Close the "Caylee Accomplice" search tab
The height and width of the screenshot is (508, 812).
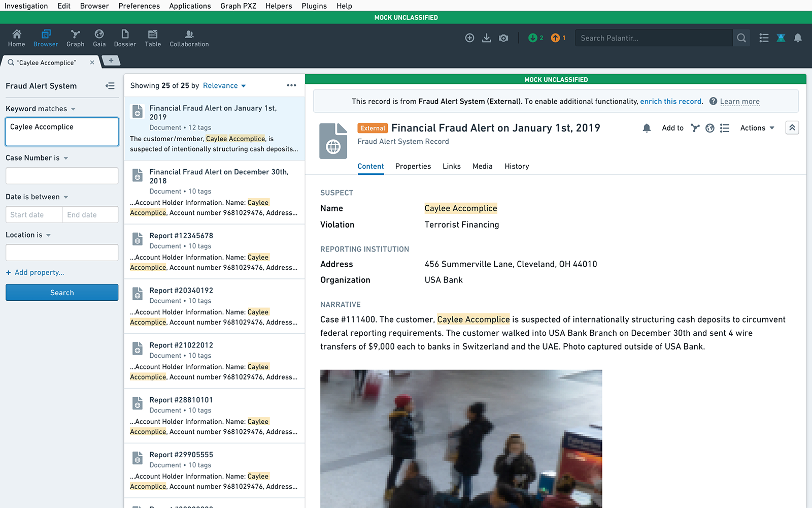coord(92,62)
